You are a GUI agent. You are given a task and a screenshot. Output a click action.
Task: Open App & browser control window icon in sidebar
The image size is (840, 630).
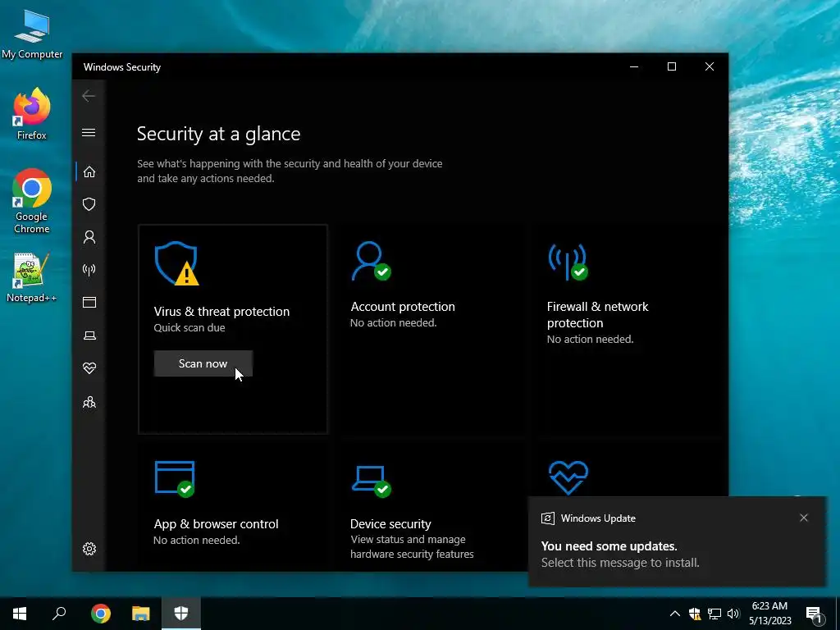tap(89, 303)
